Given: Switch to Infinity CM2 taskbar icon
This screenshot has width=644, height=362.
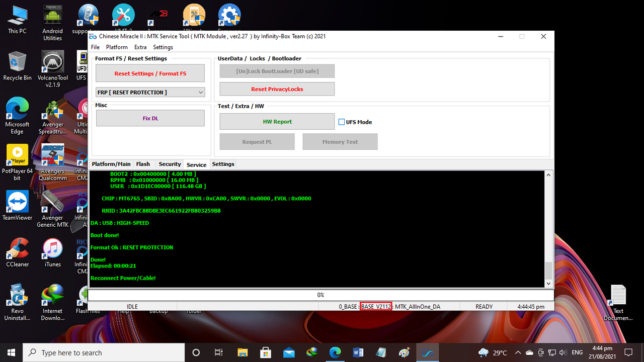Looking at the screenshot, I should click(428, 352).
